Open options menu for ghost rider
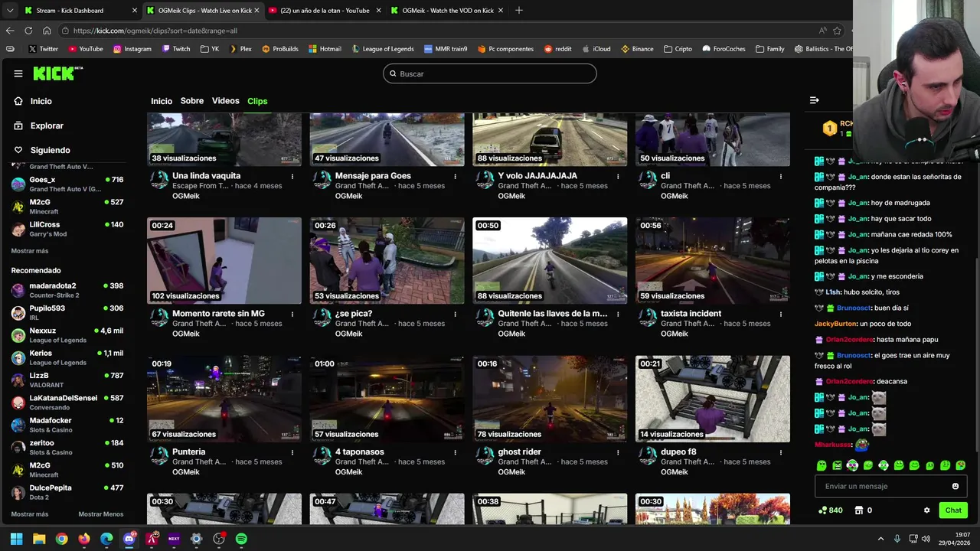This screenshot has height=551, width=980. 618,452
